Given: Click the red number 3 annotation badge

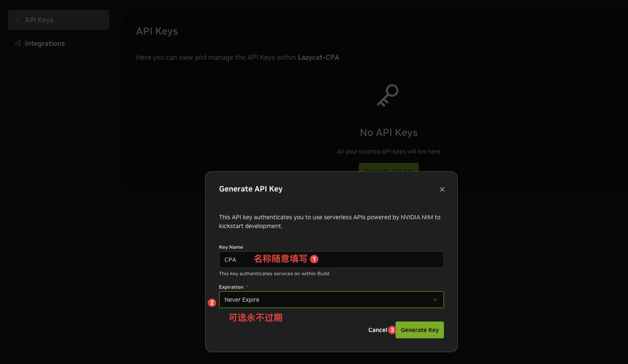Looking at the screenshot, I should 392,330.
